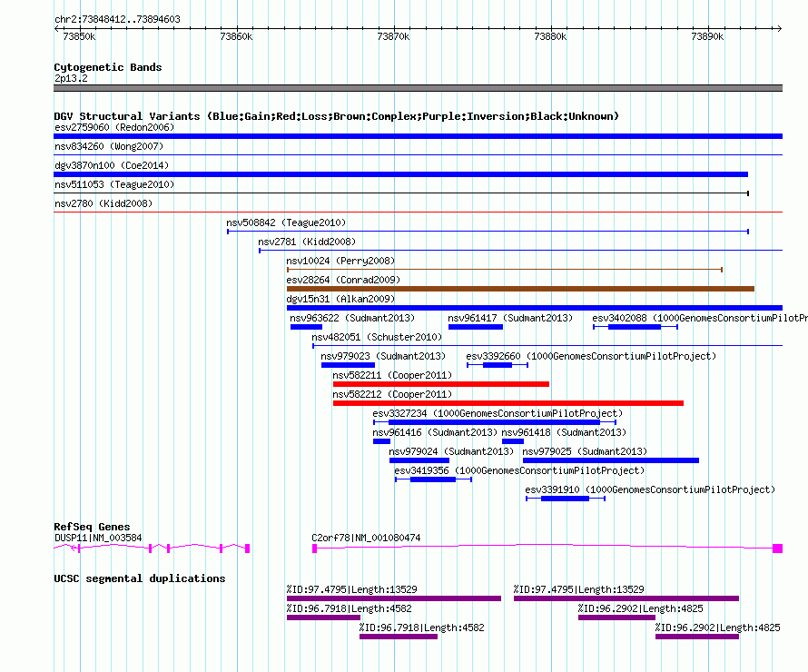Open DUSP11|NM_003584 gene label
808x672 pixels.
[98, 538]
